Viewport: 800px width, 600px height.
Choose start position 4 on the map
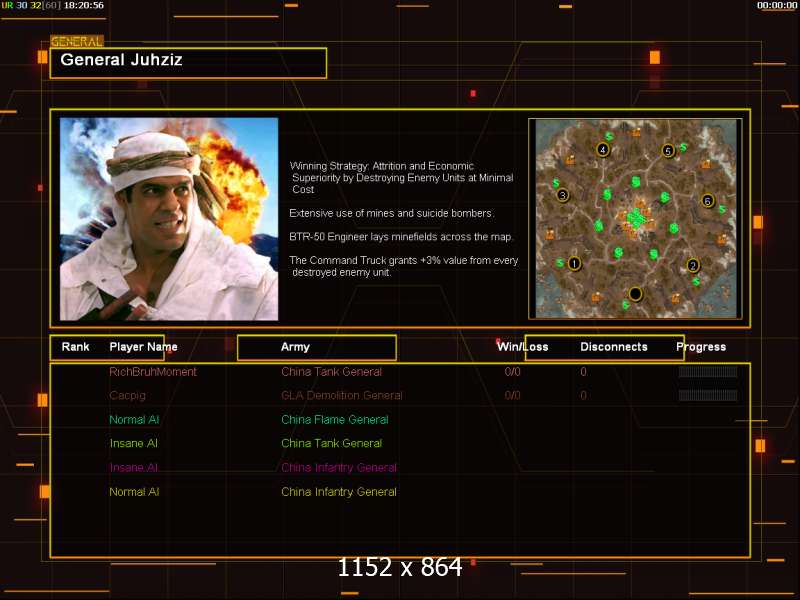click(x=602, y=149)
